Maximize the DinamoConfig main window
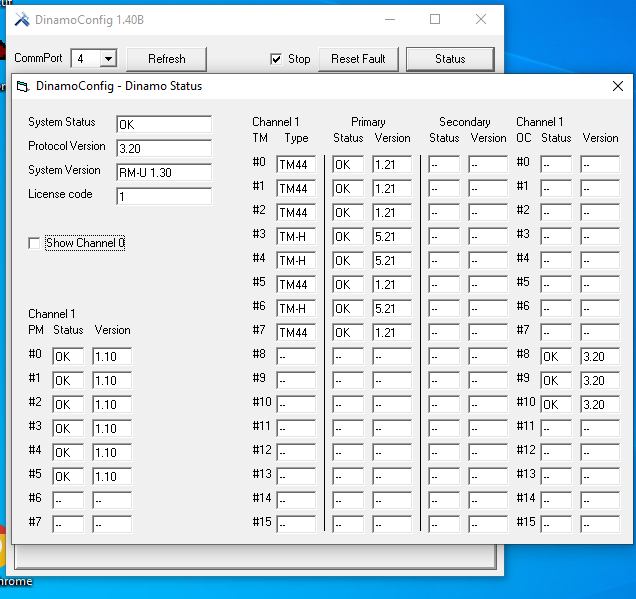The height and width of the screenshot is (599, 636). point(435,19)
